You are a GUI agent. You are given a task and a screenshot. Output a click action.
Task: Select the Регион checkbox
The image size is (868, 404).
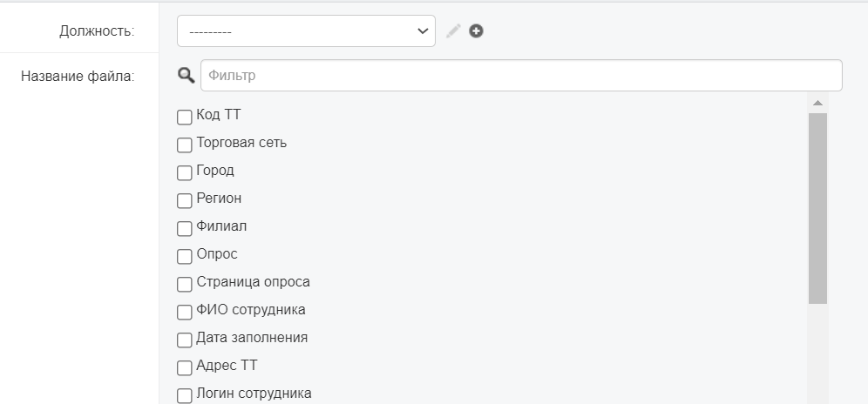(x=185, y=201)
